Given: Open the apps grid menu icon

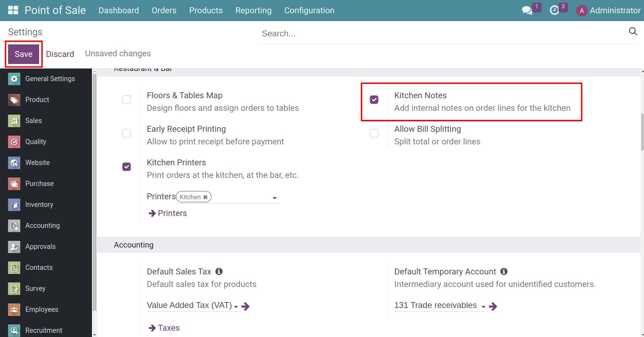Looking at the screenshot, I should click(13, 10).
